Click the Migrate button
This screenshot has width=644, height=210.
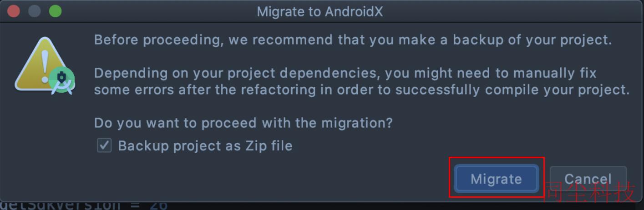(x=496, y=179)
